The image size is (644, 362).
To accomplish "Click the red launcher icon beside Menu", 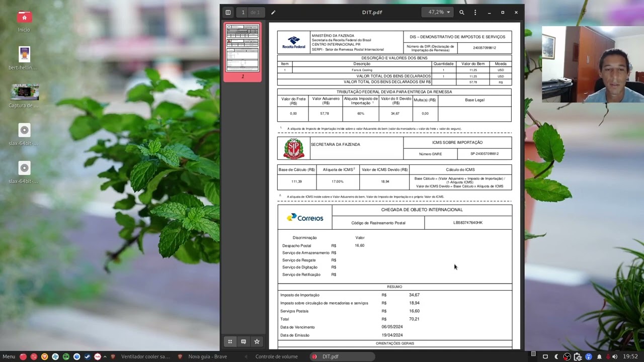I will coord(23,356).
